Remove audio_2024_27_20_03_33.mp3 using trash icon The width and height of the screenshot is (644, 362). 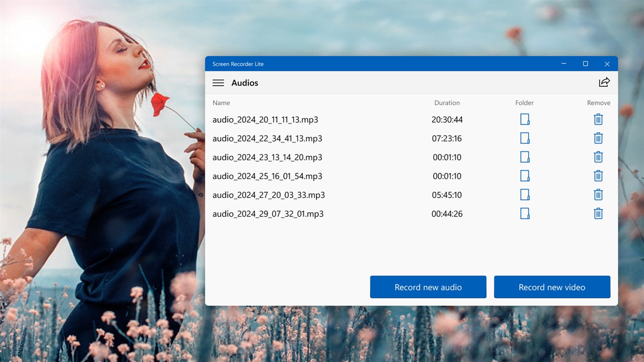pos(598,195)
